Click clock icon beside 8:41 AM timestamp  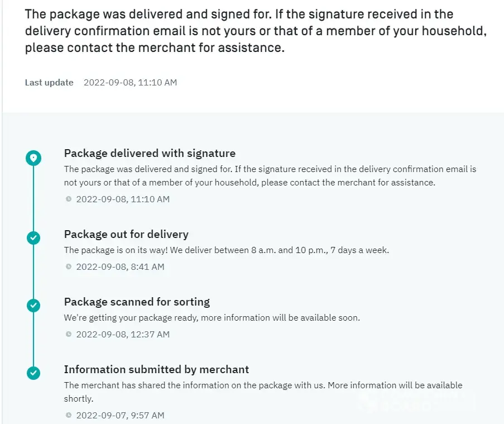click(x=69, y=267)
